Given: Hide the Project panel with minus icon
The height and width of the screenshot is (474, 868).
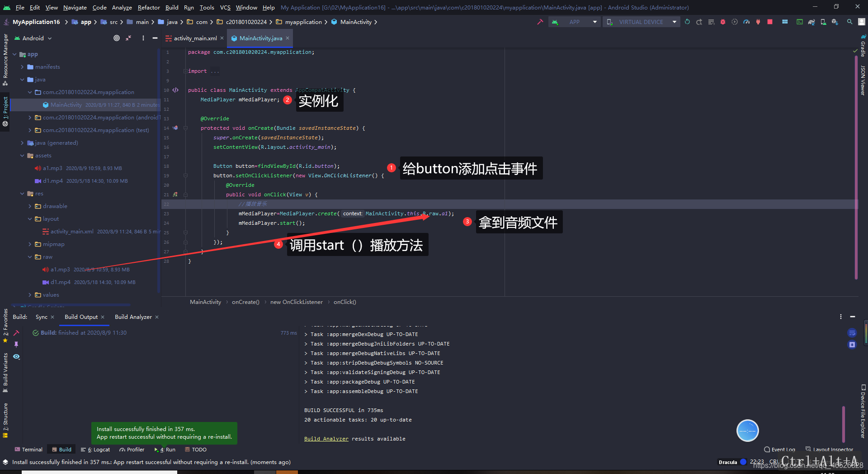Looking at the screenshot, I should pyautogui.click(x=155, y=38).
